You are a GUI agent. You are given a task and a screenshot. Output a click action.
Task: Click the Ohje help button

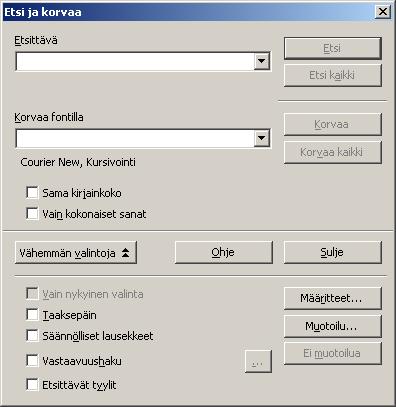tap(224, 252)
